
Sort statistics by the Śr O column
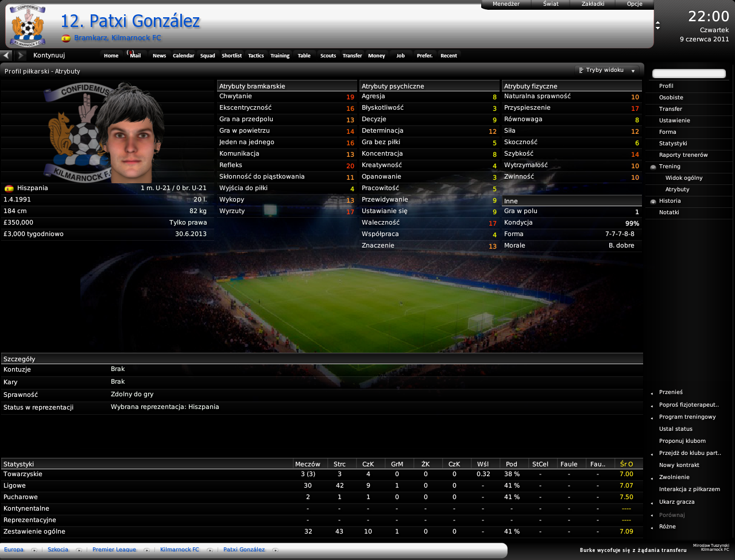pos(626,464)
